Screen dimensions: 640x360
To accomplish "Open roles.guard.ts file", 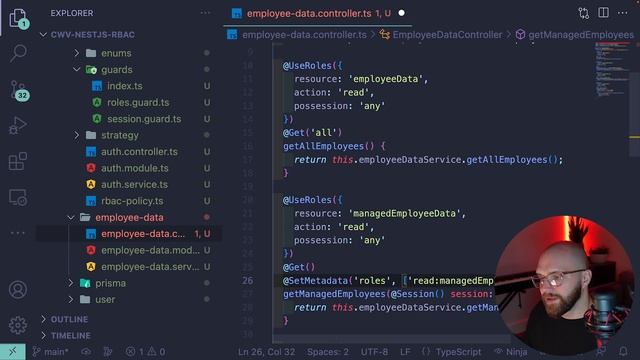I will tap(138, 102).
